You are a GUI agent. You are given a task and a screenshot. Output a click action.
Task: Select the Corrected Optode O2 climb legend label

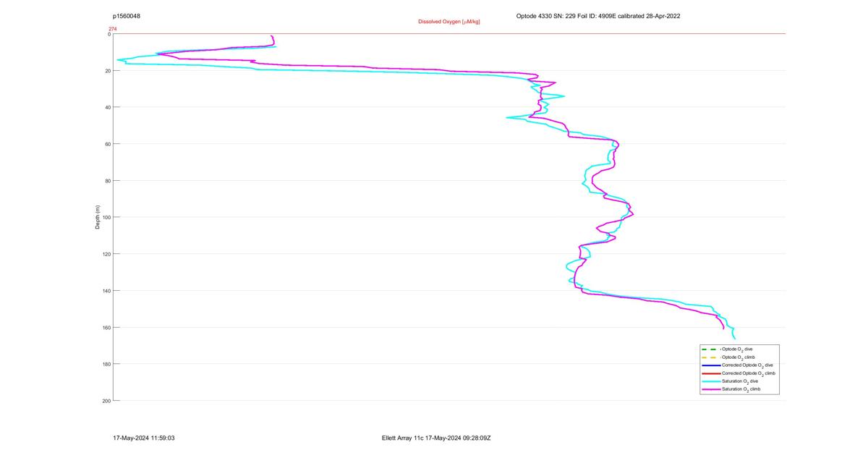pos(749,373)
